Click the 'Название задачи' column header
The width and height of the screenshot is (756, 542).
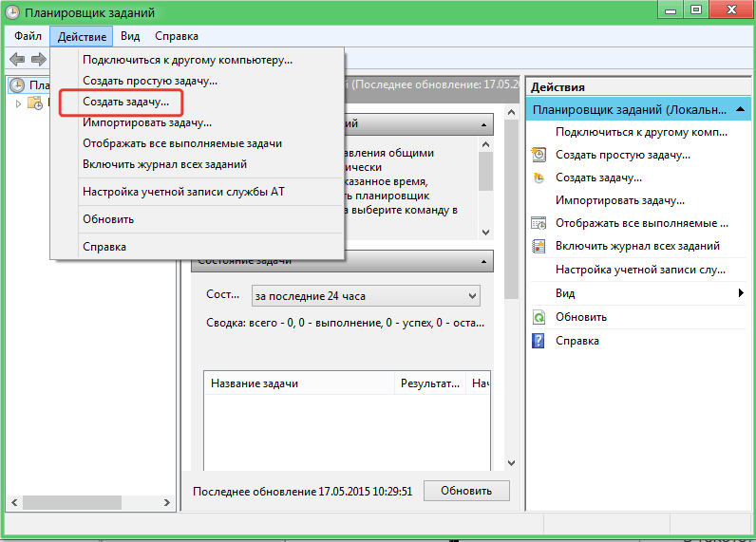click(x=299, y=383)
